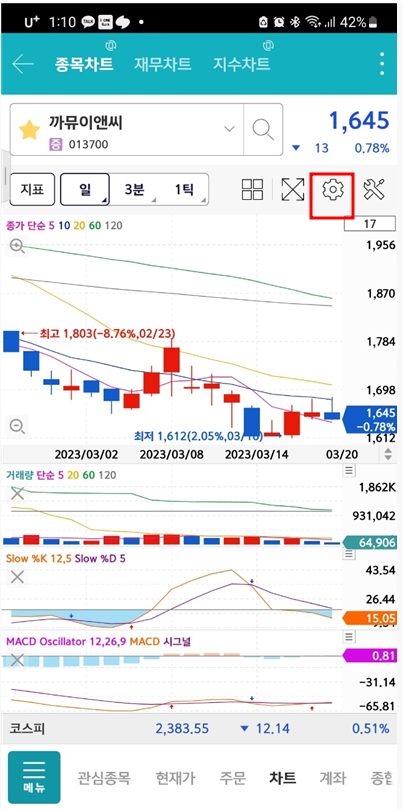
Task: Remove the MACD Oscillator panel
Action: tap(17, 660)
